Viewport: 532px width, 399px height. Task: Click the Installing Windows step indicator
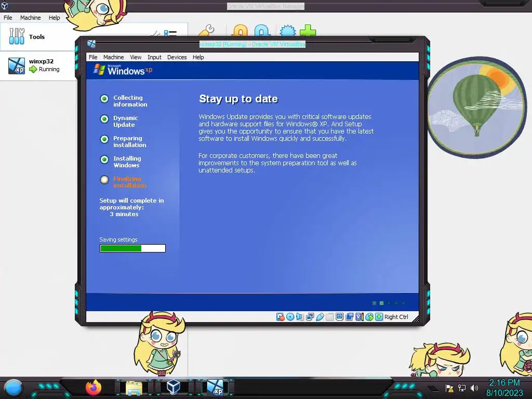point(104,159)
